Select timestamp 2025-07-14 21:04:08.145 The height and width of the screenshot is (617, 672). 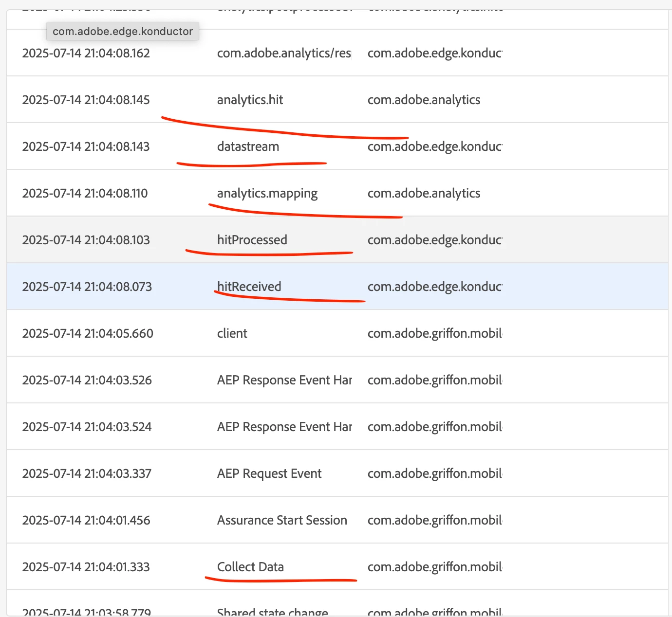(86, 100)
